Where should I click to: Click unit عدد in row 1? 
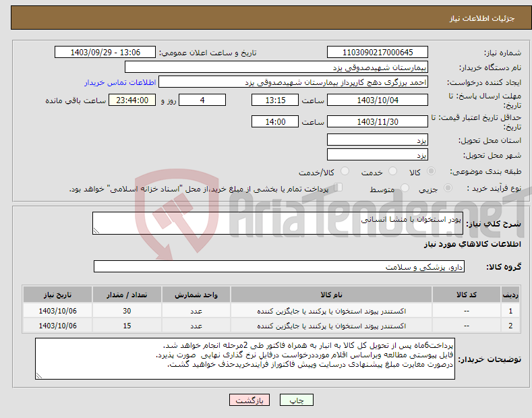(196, 311)
